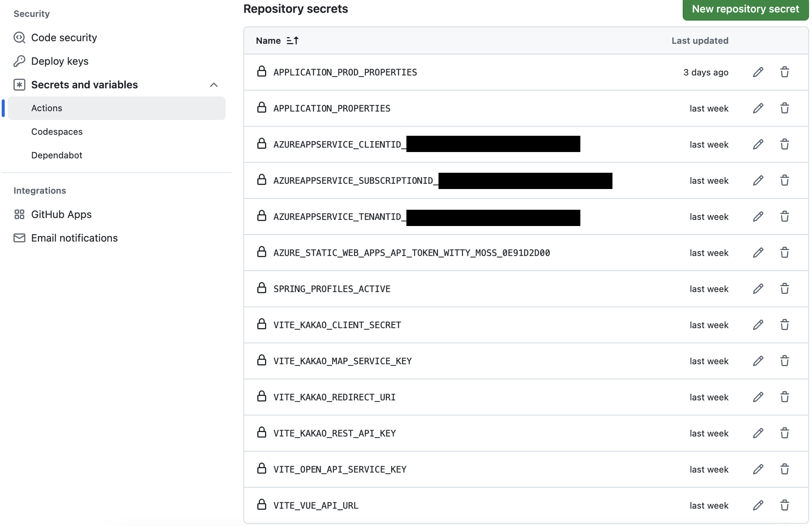Navigate to Deploy keys

tap(60, 61)
